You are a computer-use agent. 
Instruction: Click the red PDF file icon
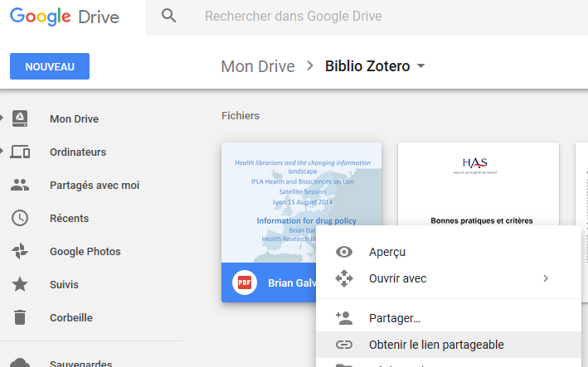(245, 282)
